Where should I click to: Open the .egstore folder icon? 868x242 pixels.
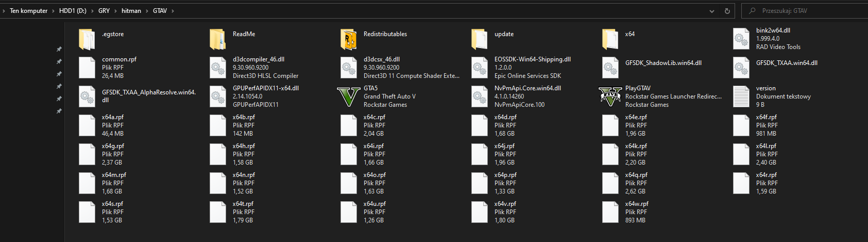[87, 39]
